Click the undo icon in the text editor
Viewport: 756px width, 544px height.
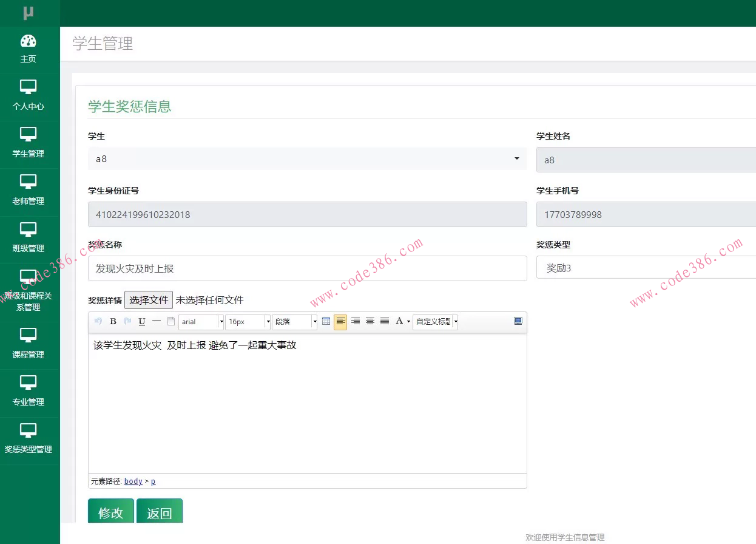(98, 322)
